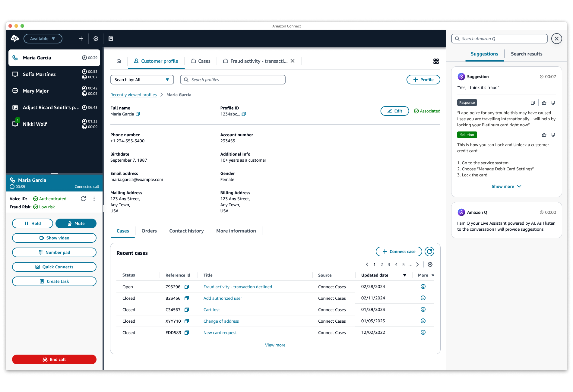Switch to the Contact history tab
The width and height of the screenshot is (573, 392).
186,231
